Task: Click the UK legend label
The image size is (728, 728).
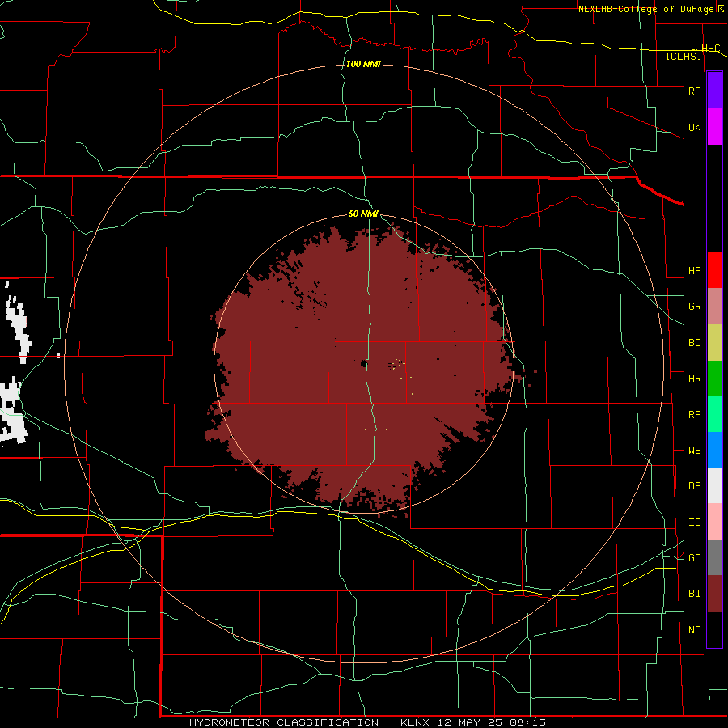Action: pos(694,127)
